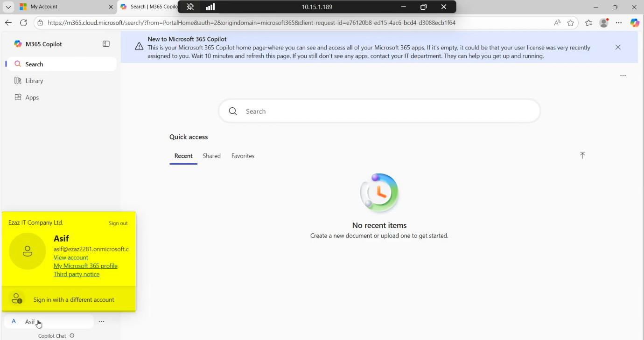Click the Quick access heading
Viewport: 644px width, 340px height.
tap(189, 137)
